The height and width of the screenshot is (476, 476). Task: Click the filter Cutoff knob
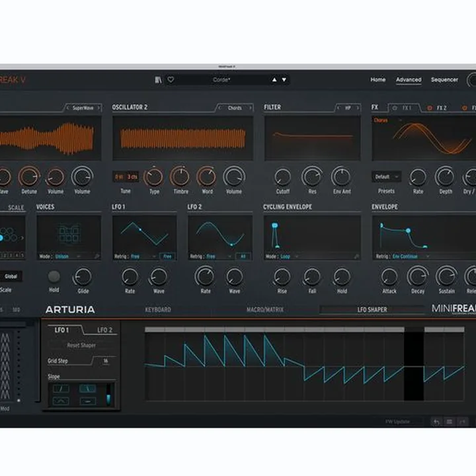click(282, 177)
